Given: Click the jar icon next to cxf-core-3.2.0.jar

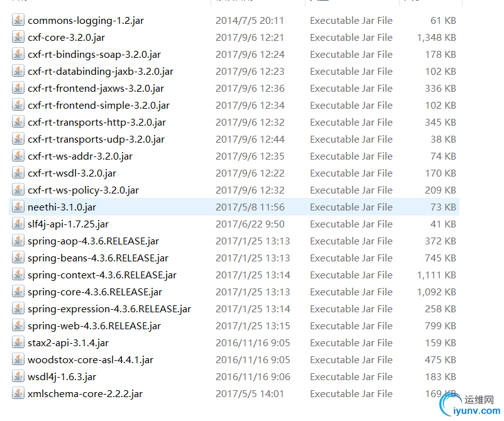Looking at the screenshot, I should pos(18,37).
